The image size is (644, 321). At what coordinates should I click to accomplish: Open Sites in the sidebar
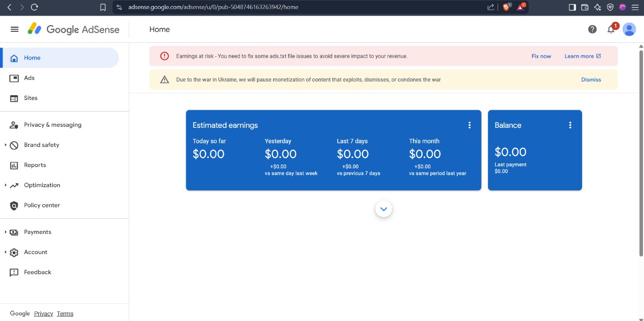click(59, 98)
